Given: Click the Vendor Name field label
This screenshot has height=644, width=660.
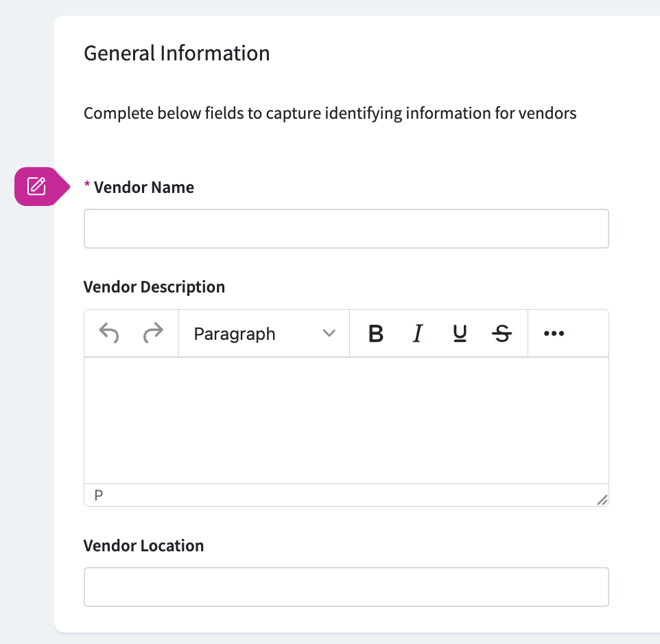Looking at the screenshot, I should (x=143, y=187).
